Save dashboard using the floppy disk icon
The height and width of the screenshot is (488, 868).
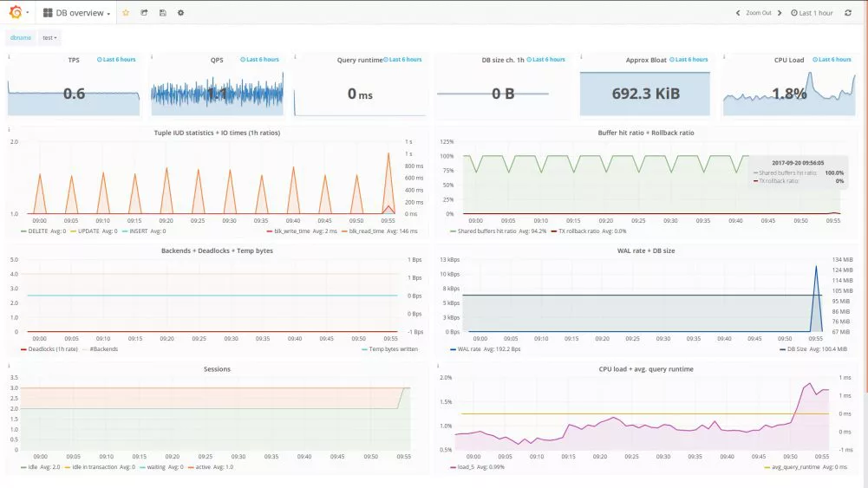(162, 13)
